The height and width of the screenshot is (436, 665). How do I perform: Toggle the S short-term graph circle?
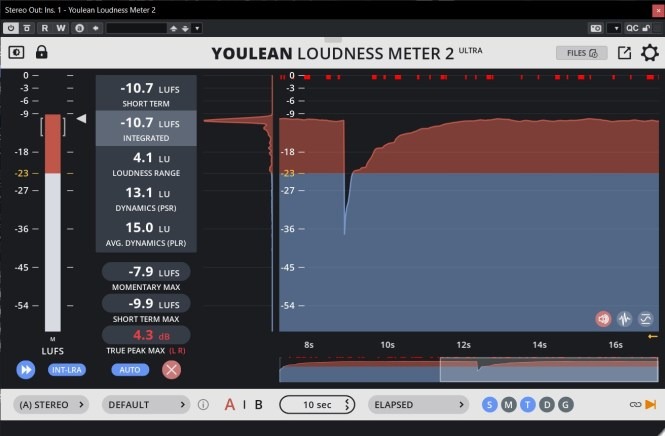[489, 405]
